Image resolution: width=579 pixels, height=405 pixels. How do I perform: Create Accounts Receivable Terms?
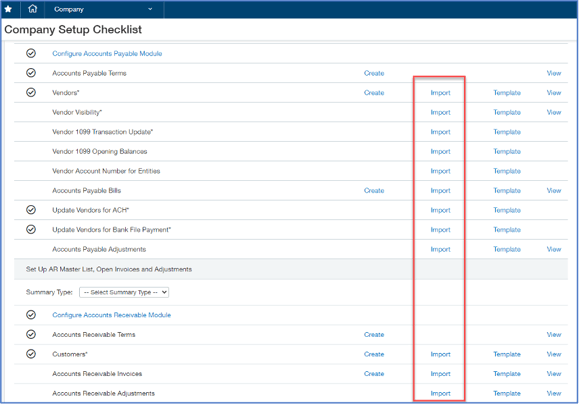pos(374,334)
